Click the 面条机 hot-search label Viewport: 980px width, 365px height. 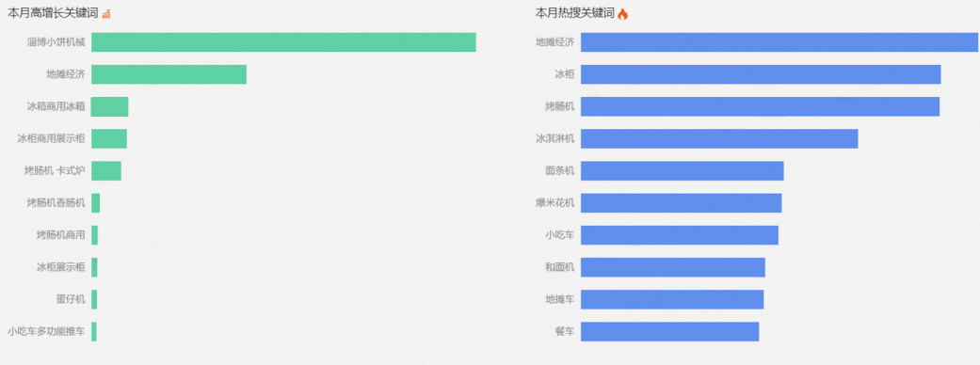(x=560, y=170)
